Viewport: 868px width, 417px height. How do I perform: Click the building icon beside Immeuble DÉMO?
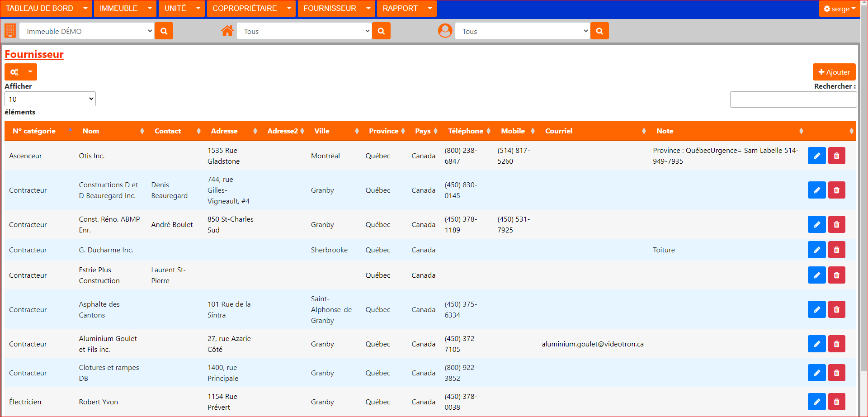click(x=10, y=31)
